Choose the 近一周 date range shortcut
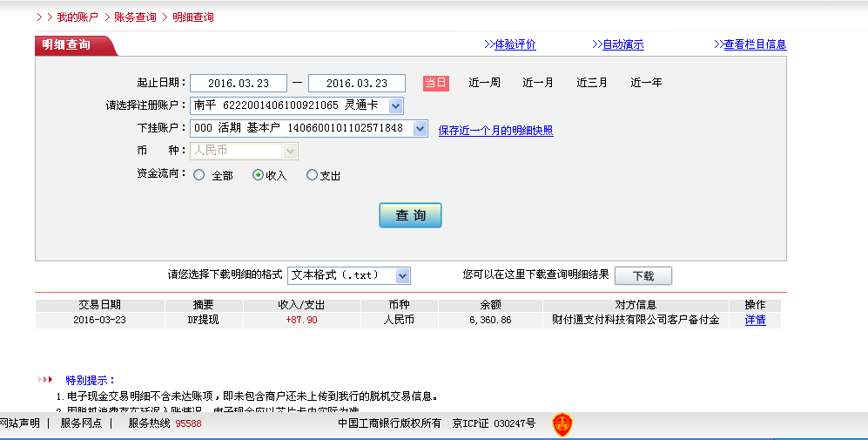Viewport: 868px width, 440px height. coord(484,83)
